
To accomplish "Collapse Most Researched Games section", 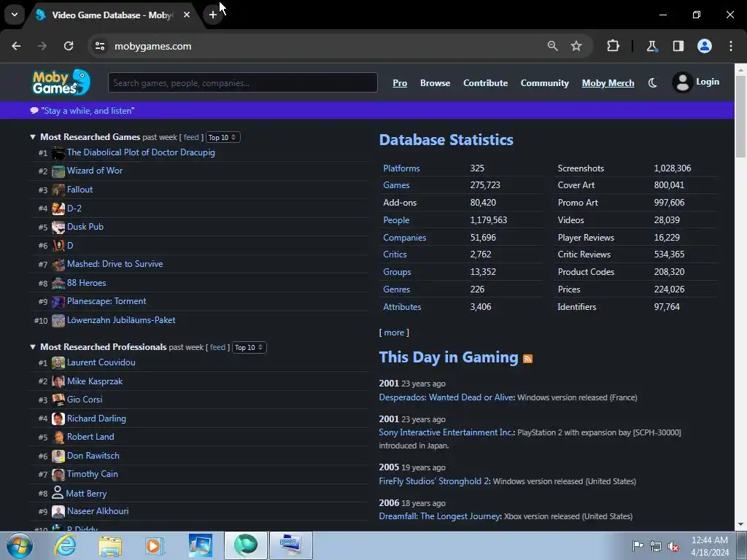I will pos(33,137).
